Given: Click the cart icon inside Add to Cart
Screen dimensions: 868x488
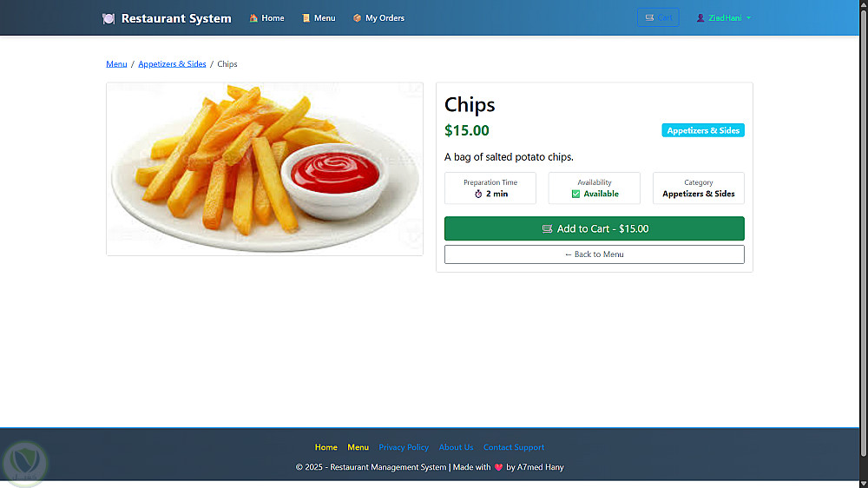Looking at the screenshot, I should (x=547, y=228).
